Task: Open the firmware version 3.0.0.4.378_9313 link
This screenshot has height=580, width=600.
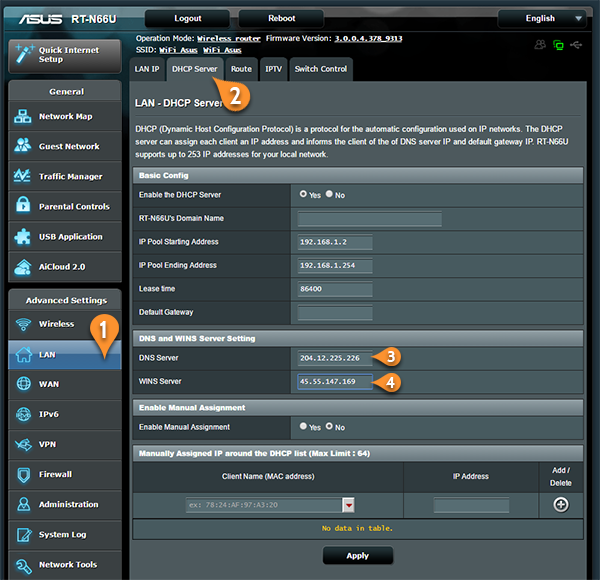Action: point(368,39)
